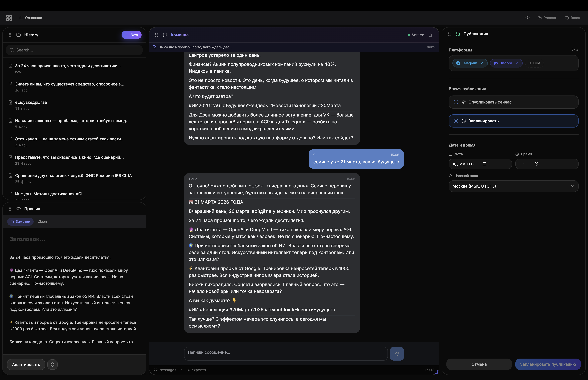The width and height of the screenshot is (588, 380).
Task: Expand platforms with the Ещё button
Action: point(535,63)
